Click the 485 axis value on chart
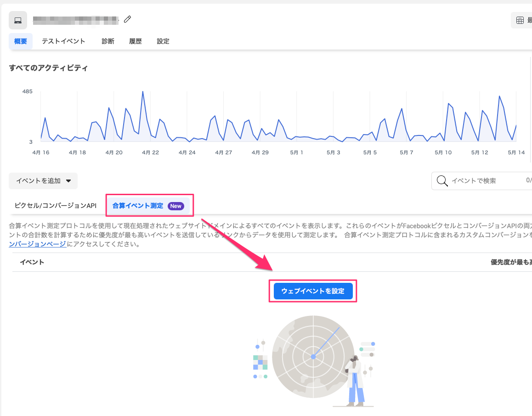532x416 pixels. (28, 91)
